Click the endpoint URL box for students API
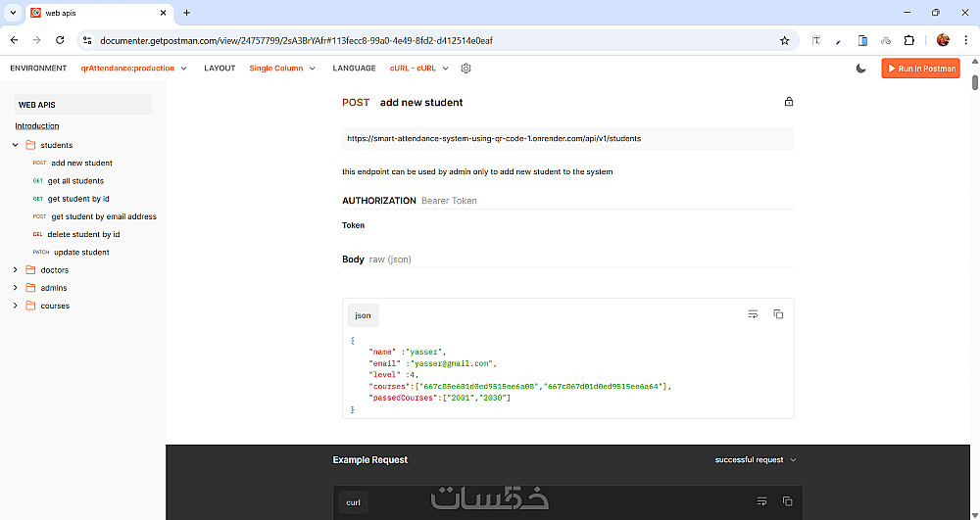 click(x=568, y=139)
